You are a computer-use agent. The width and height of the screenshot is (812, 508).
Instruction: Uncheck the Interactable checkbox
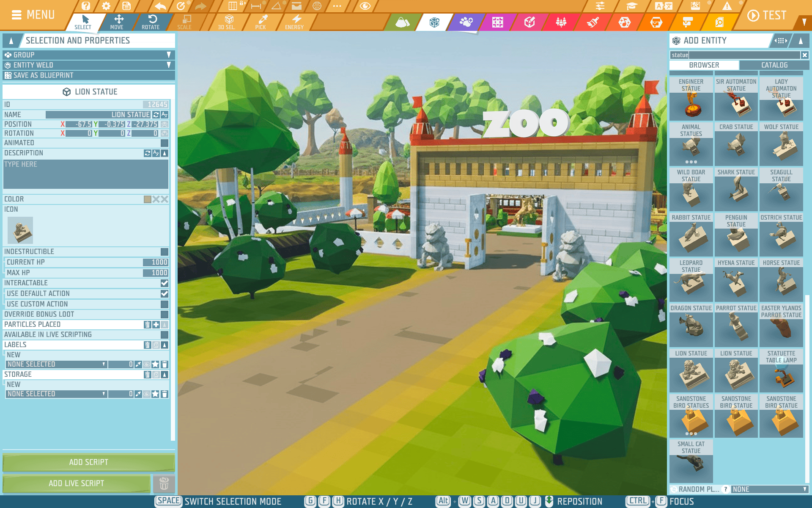(x=165, y=283)
